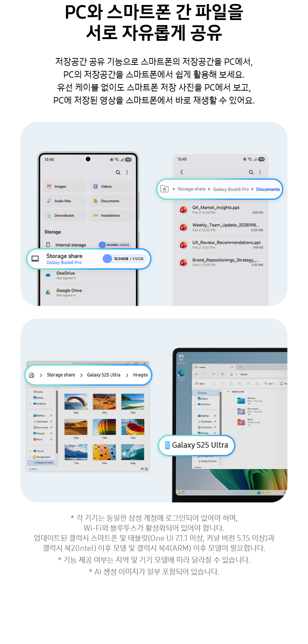
Task: Open the Videos category on left phone
Action: point(111,187)
